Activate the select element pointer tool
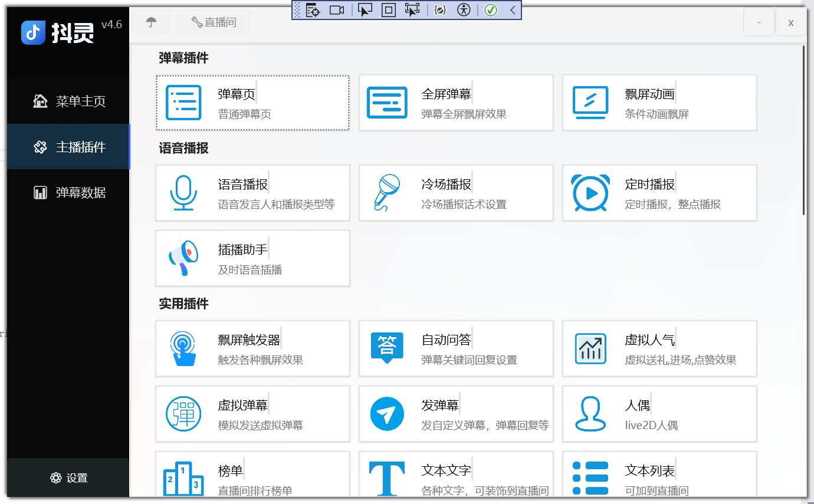Image resolution: width=814 pixels, height=504 pixels. [365, 9]
